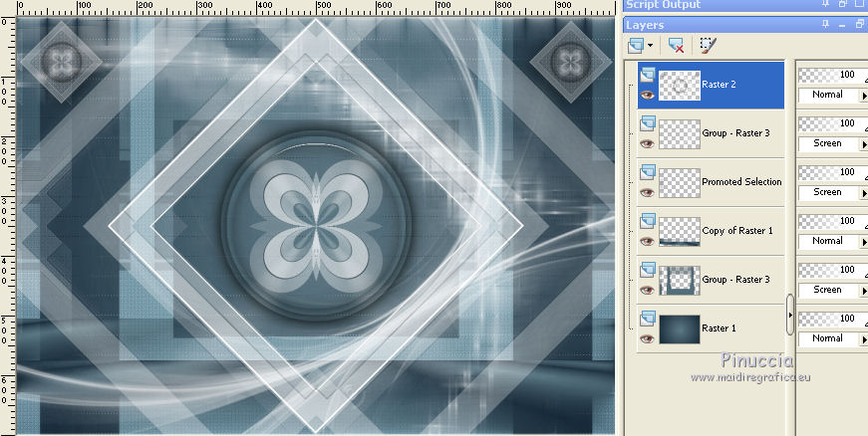Viewport: 868px width, 436px height.
Task: Toggle the Raster 1 layer eye icon
Action: 647,338
